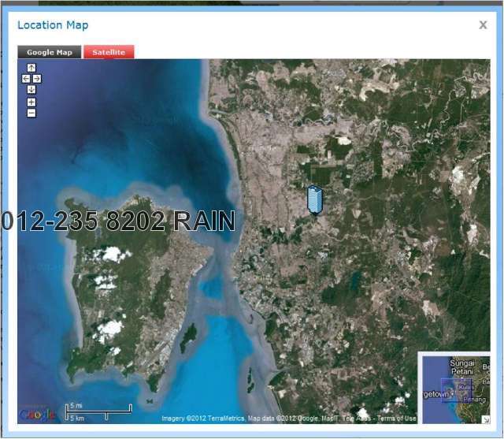Click the 5 mi scale bar label
Image resolution: width=504 pixels, height=439 pixels.
pos(76,406)
